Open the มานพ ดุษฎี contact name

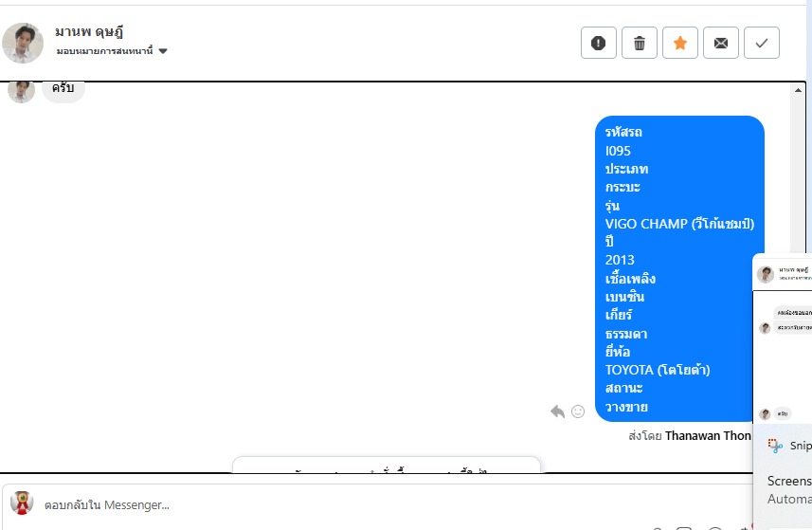pos(90,32)
